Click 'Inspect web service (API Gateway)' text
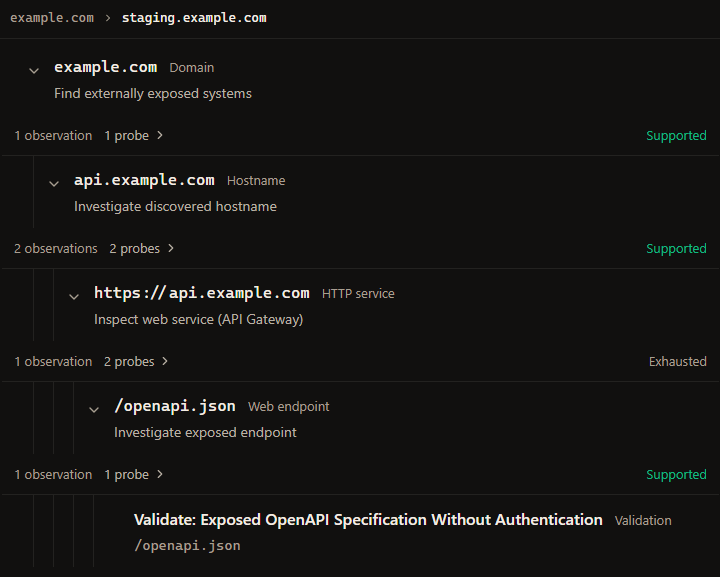 point(198,319)
